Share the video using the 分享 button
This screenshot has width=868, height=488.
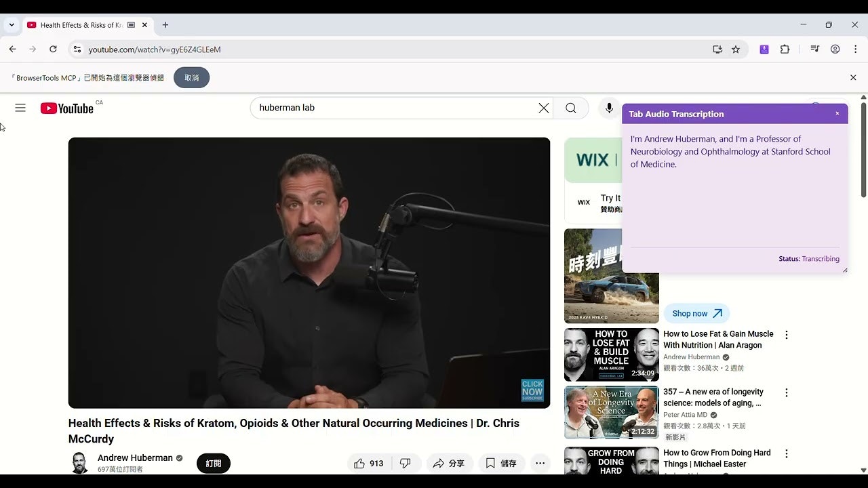point(450,463)
